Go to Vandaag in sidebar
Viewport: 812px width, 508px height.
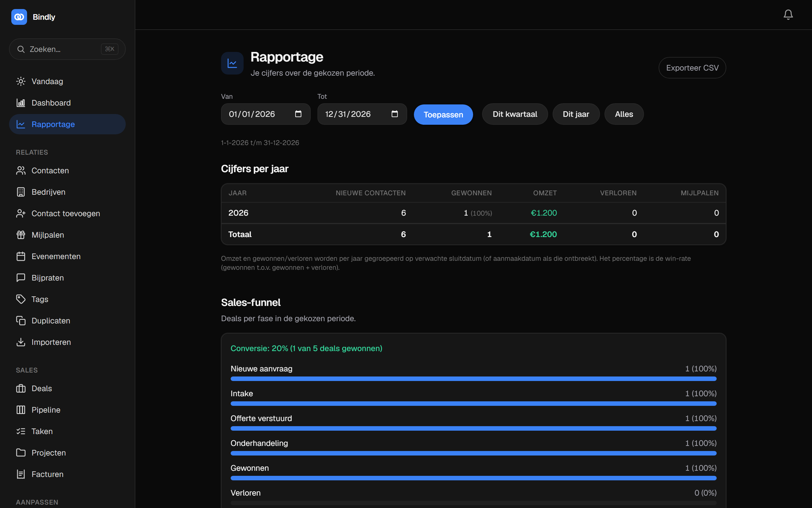[67, 81]
